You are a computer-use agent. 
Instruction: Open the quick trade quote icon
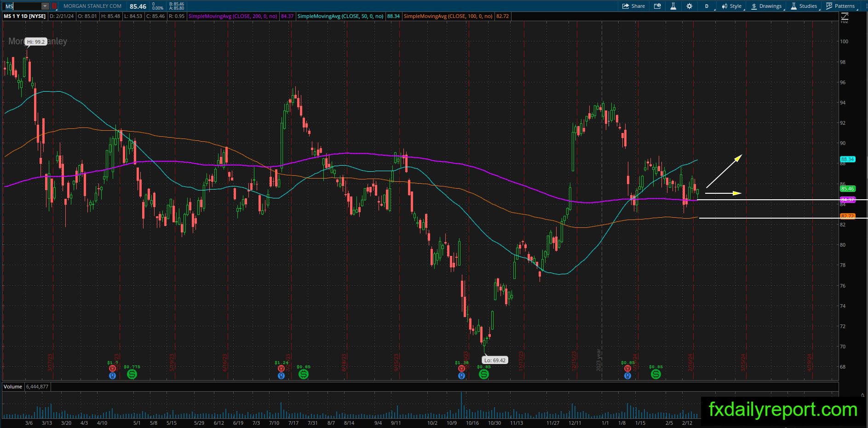657,6
